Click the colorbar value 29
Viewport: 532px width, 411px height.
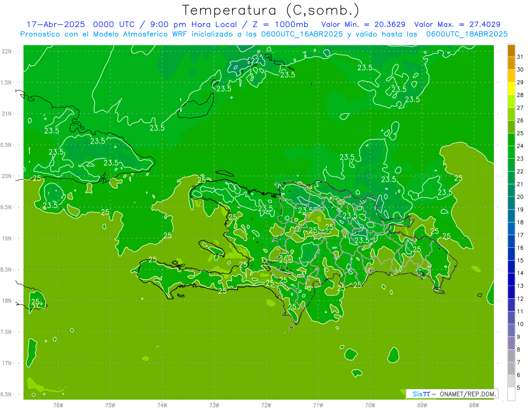pos(520,82)
